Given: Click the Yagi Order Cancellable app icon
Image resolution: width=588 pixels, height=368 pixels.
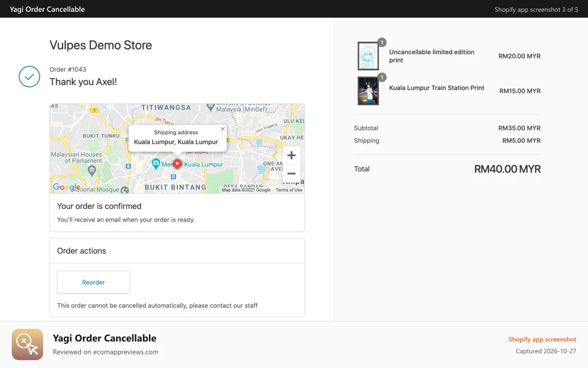Looking at the screenshot, I should 27,344.
